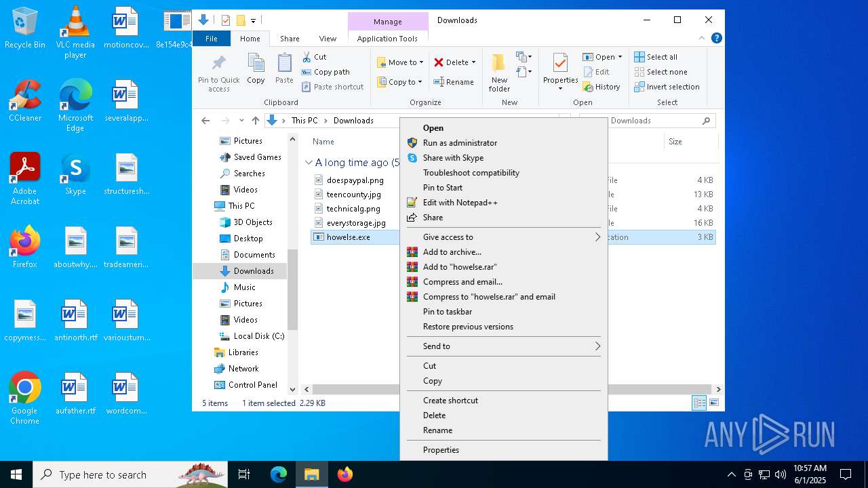The width and height of the screenshot is (868, 488).
Task: Switch to the View ribbon tab
Action: pos(328,39)
